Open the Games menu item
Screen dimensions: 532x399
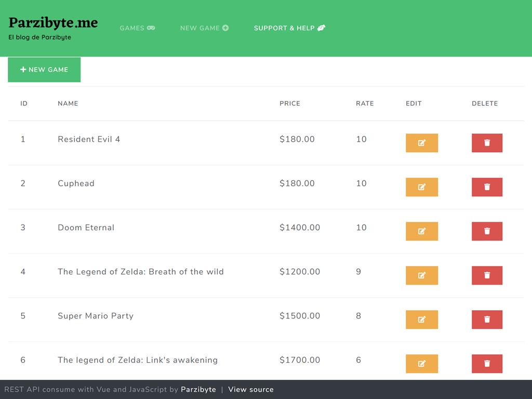pyautogui.click(x=137, y=28)
